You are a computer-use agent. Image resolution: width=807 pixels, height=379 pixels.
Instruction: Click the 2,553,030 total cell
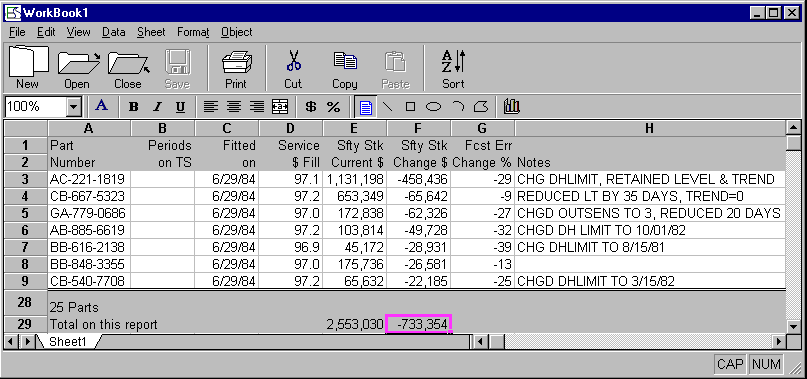tap(355, 324)
